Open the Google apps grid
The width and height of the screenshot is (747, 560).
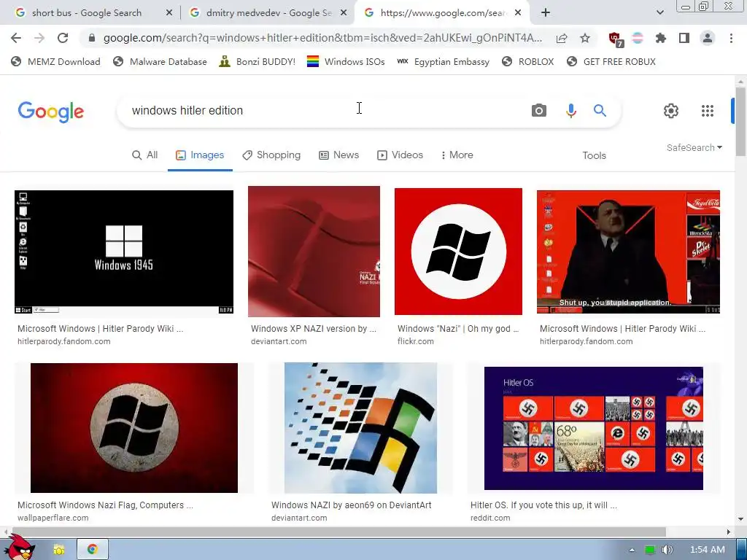coord(708,111)
